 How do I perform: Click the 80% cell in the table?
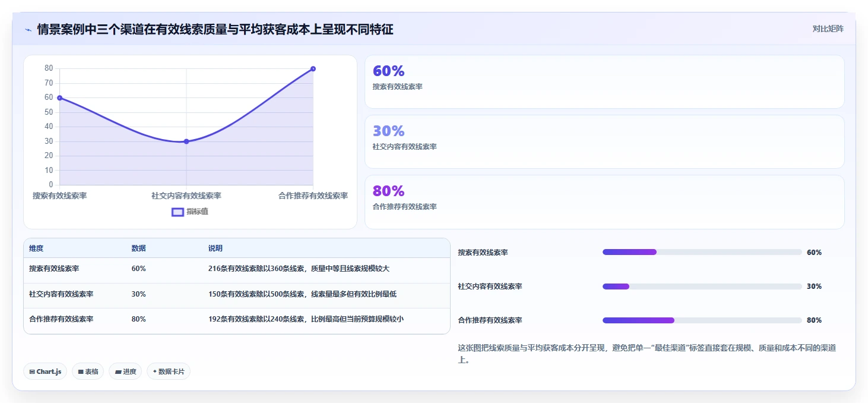(x=138, y=319)
